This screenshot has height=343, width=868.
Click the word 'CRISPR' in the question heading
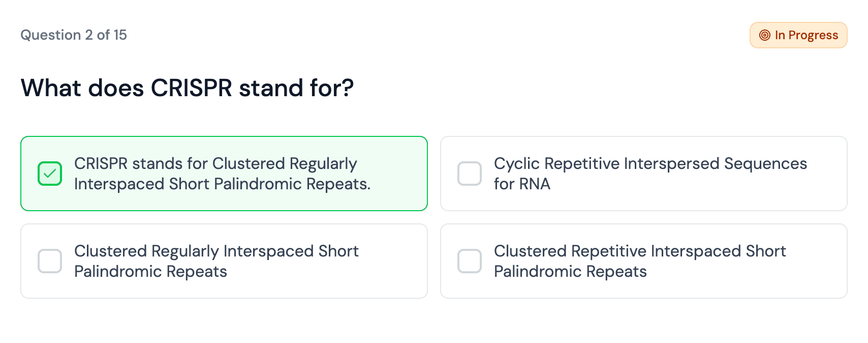coord(192,88)
